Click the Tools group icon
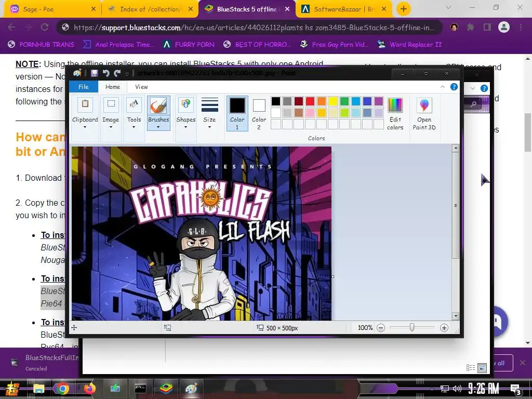The width and height of the screenshot is (532, 399). [x=134, y=104]
